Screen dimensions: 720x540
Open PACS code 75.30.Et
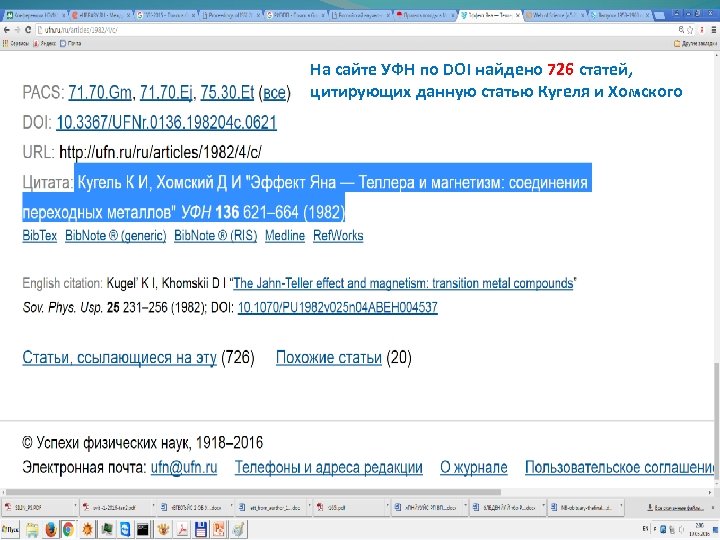pos(227,93)
